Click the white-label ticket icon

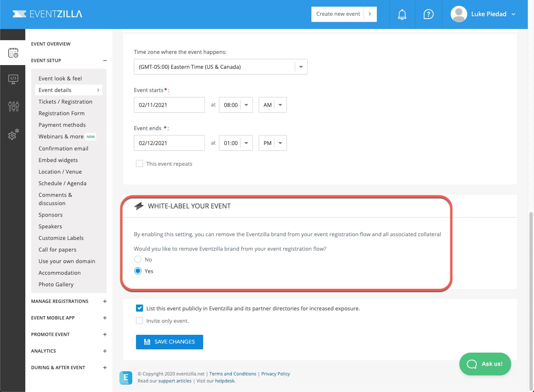coord(139,206)
